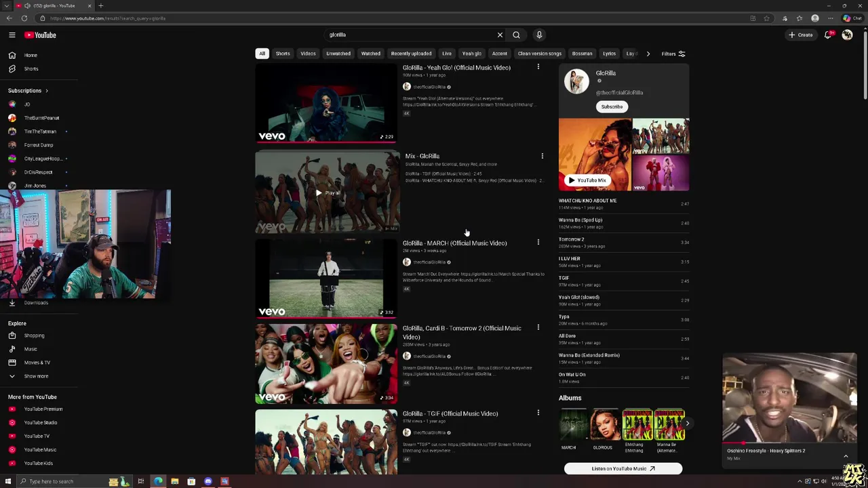868x488 pixels.
Task: Open YouTube Premium
Action: tap(43, 409)
